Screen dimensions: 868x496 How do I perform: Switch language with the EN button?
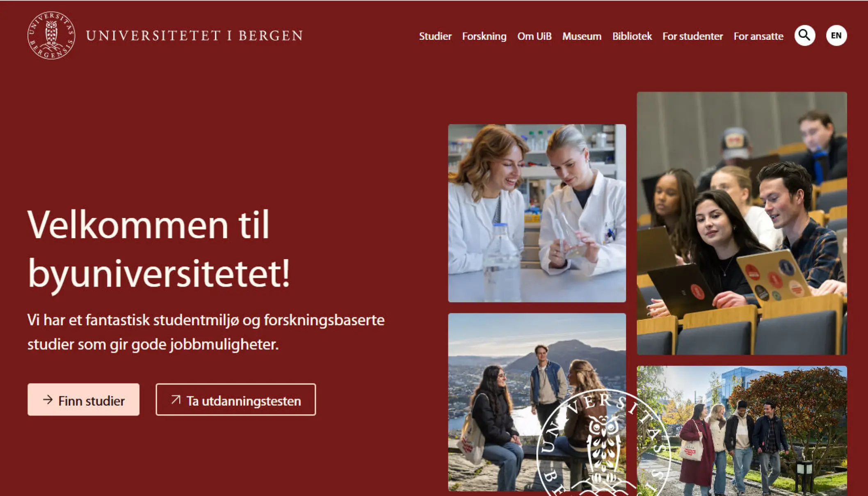[836, 36]
